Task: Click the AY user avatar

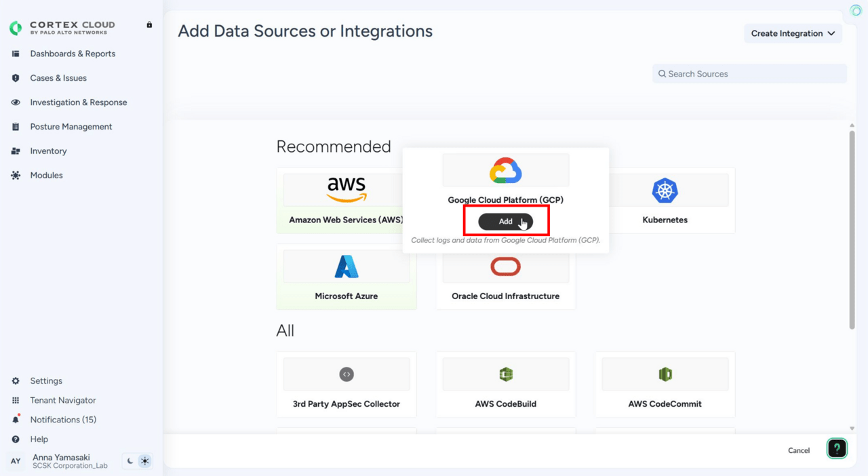Action: 16,461
